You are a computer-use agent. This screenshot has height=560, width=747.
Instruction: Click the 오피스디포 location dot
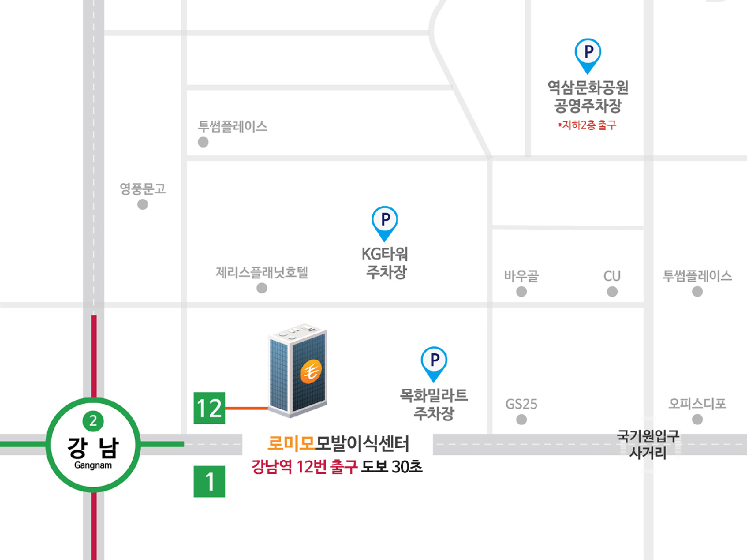[x=698, y=419]
